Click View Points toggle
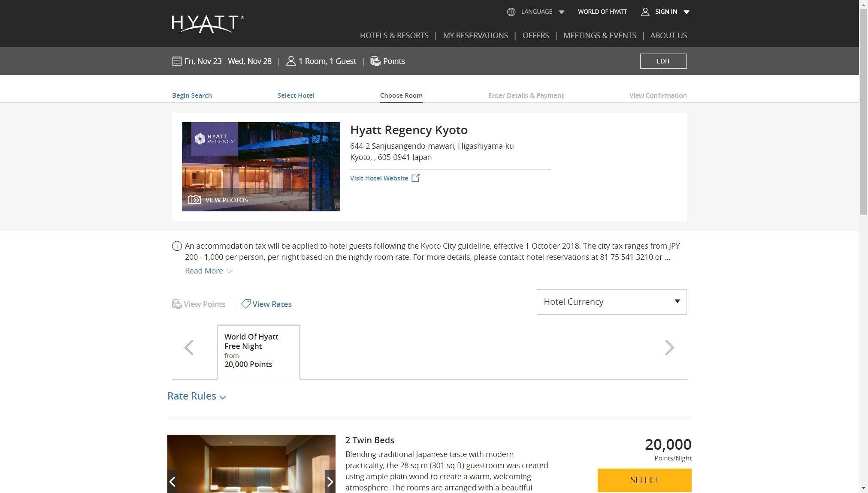Screen dimensions: 868x493 coord(198,304)
